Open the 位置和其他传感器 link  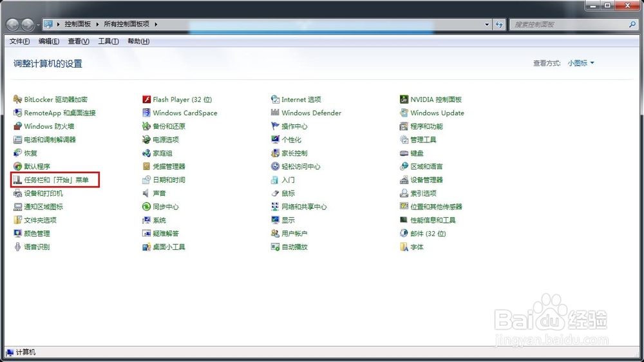[x=436, y=207]
